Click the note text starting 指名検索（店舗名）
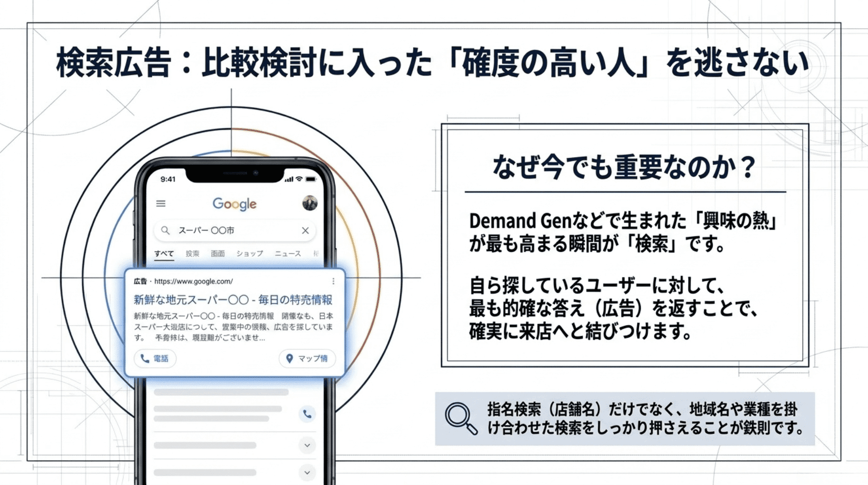This screenshot has width=868, height=485. pyautogui.click(x=646, y=418)
